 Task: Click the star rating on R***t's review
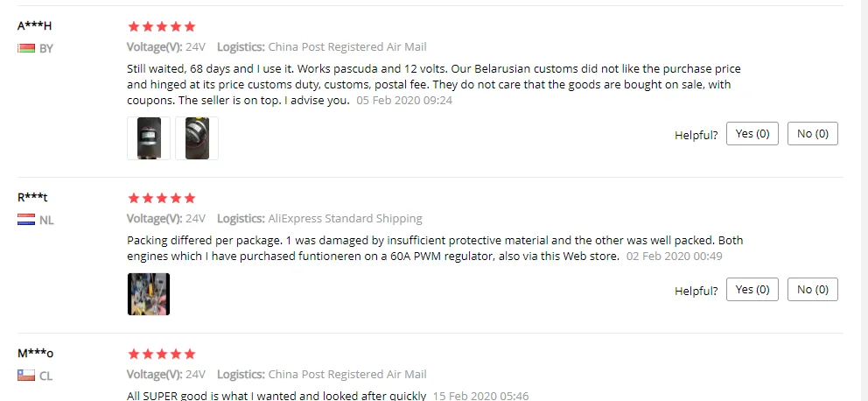click(161, 199)
